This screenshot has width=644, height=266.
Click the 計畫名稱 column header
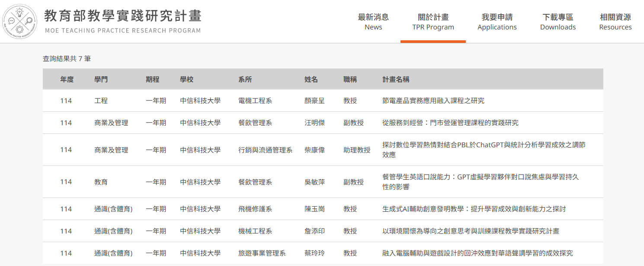(396, 79)
